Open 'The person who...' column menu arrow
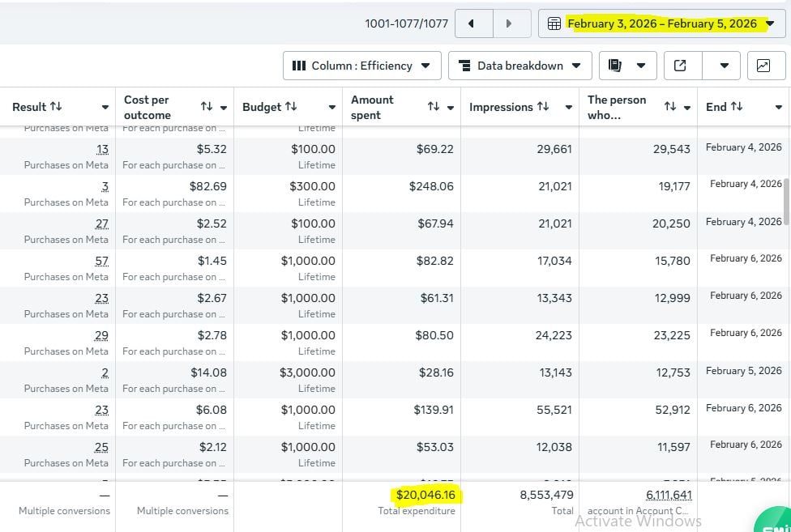The image size is (791, 532). tap(687, 108)
